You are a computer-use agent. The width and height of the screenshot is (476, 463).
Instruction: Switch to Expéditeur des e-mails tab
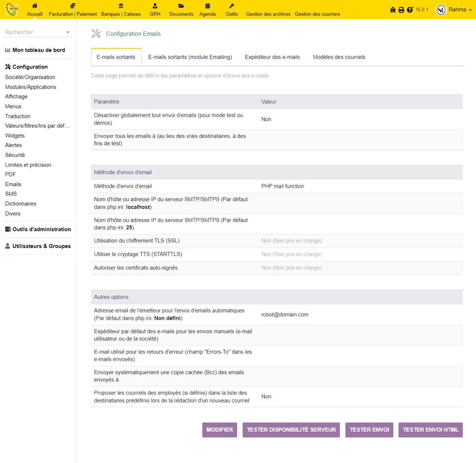[x=272, y=57]
